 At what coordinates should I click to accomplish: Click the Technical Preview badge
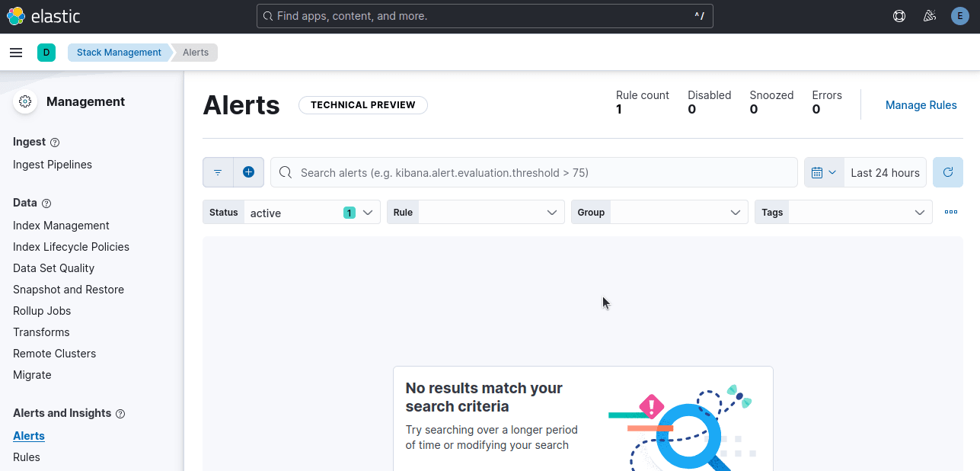click(363, 105)
